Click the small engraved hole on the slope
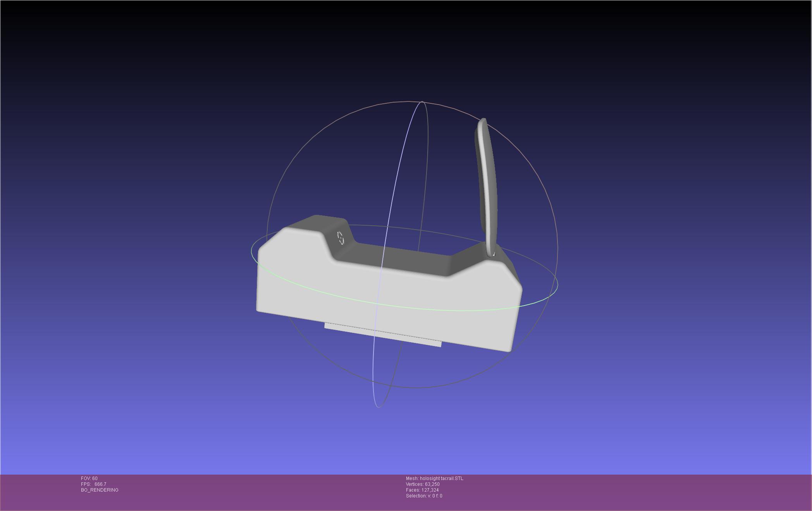 tap(341, 238)
